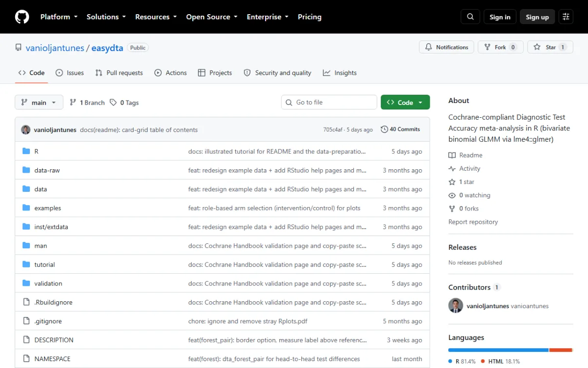The width and height of the screenshot is (588, 368).
Task: Click the Sign in button
Action: [500, 17]
